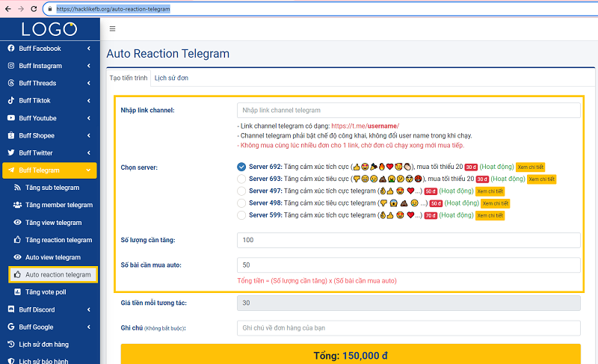Click the t.me/username example link
The width and height of the screenshot is (598, 364).
coord(365,126)
